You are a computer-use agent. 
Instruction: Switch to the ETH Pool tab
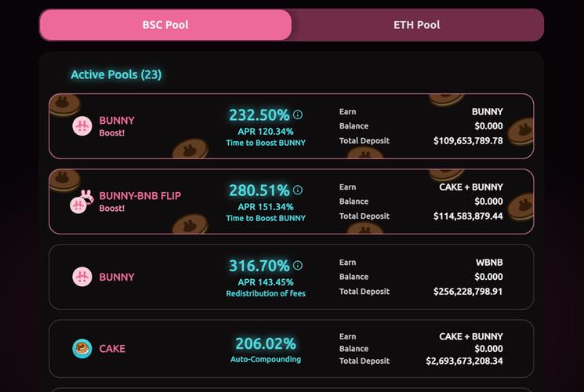coord(417,25)
